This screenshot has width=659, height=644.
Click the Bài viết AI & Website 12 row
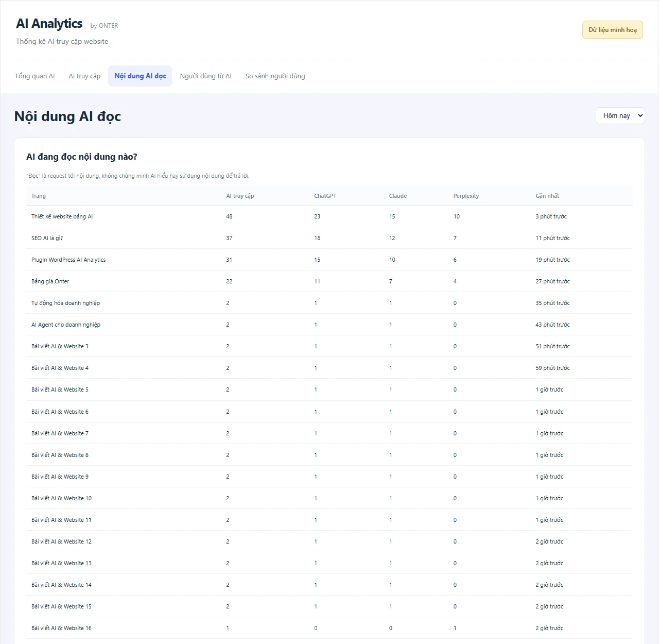tap(329, 541)
